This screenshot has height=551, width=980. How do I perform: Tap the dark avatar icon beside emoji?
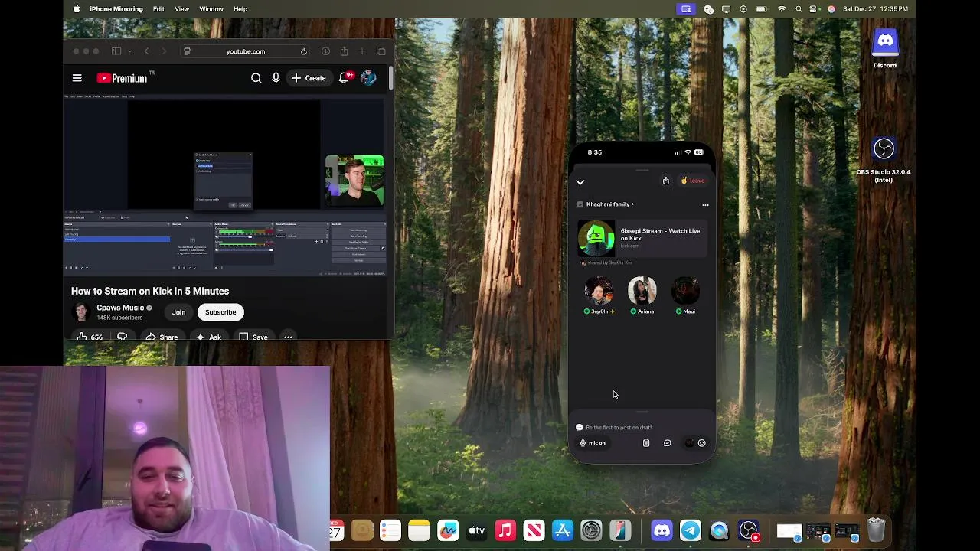689,443
